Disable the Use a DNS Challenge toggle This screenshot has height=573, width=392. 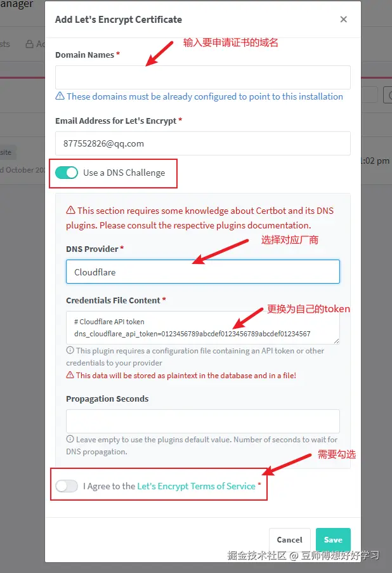pyautogui.click(x=67, y=173)
